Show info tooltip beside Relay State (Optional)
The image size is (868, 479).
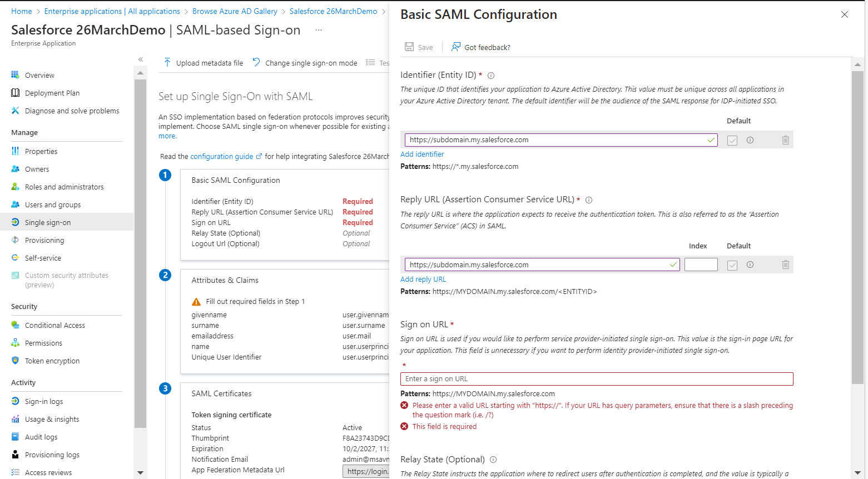point(493,460)
